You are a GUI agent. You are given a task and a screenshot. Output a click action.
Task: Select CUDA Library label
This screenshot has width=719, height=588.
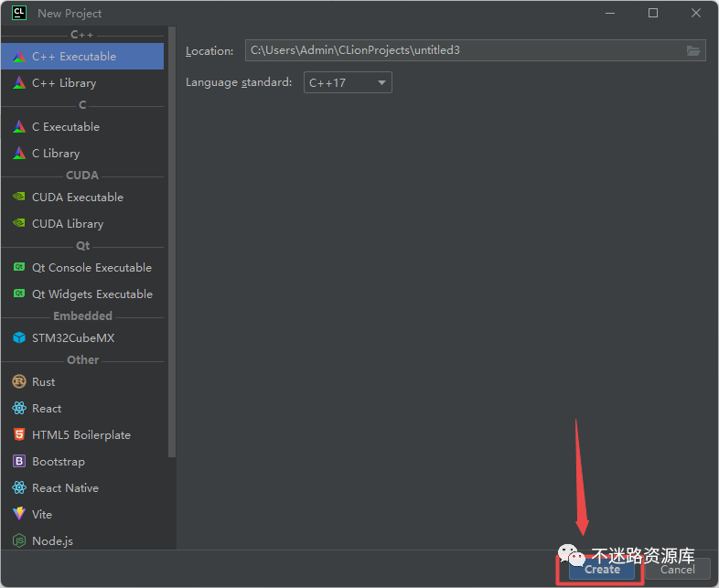click(68, 224)
